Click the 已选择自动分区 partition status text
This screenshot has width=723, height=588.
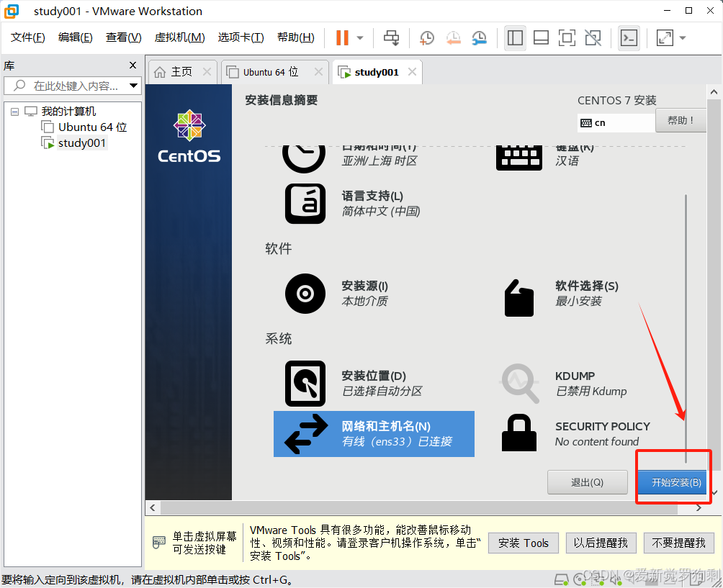point(382,392)
